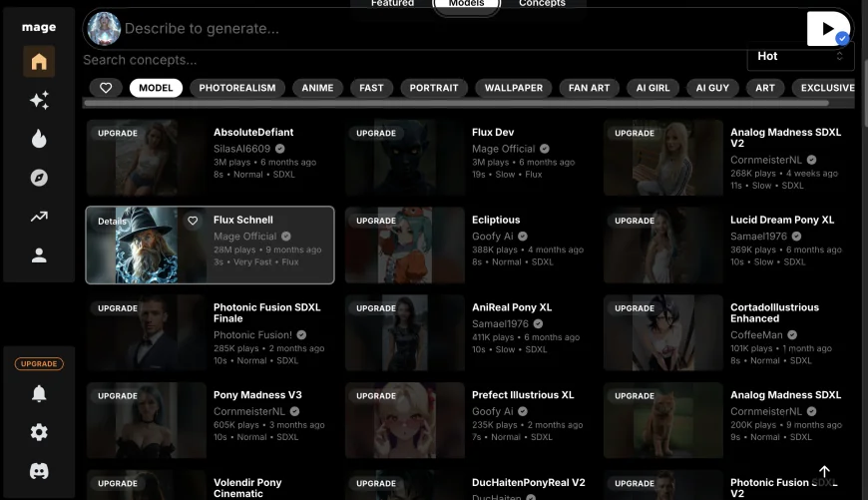Viewport: 868px width, 500px height.
Task: Select the PHOTOREALISM category chip
Action: tap(237, 88)
